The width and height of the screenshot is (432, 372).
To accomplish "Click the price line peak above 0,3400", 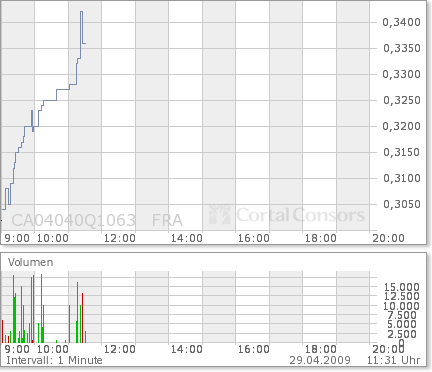I will pos(82,12).
